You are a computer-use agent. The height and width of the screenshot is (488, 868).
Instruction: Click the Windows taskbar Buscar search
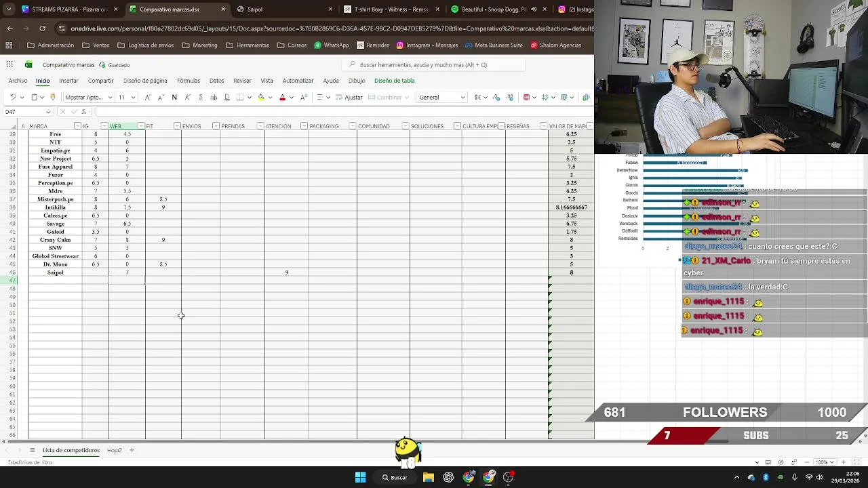[395, 477]
